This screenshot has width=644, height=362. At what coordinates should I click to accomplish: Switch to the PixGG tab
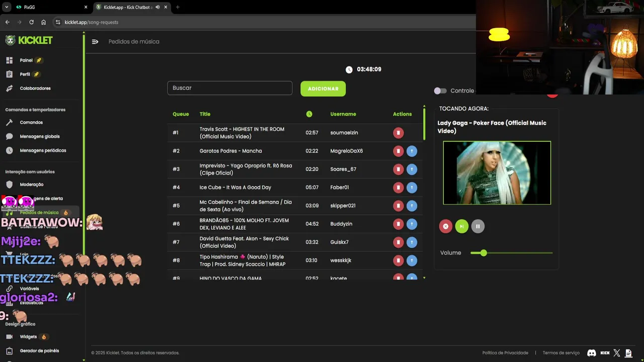pos(50,7)
